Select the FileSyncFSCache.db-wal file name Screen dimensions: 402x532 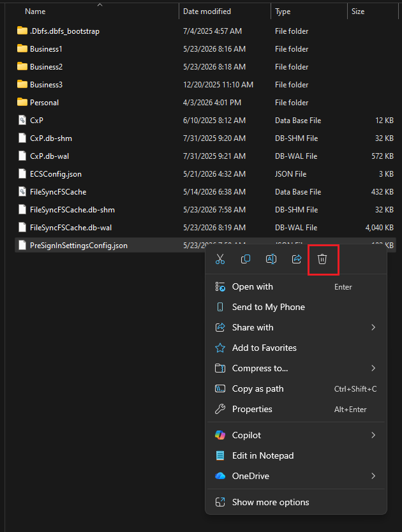pyautogui.click(x=71, y=227)
